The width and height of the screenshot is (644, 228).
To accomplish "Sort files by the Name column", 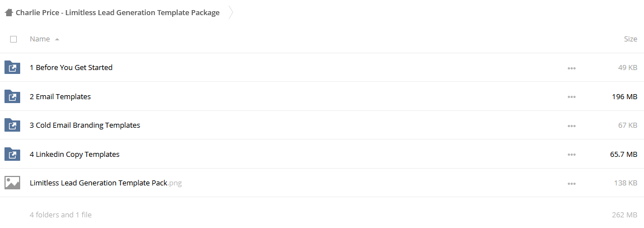I will point(40,39).
